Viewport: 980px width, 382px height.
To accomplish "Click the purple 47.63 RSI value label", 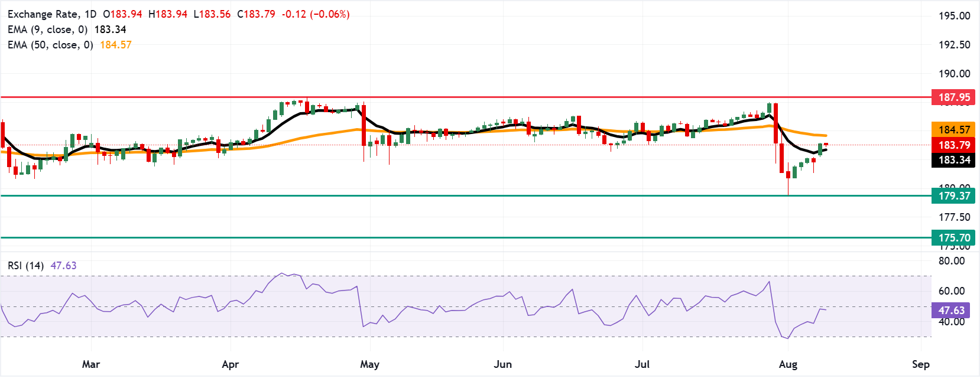I will coord(951,311).
